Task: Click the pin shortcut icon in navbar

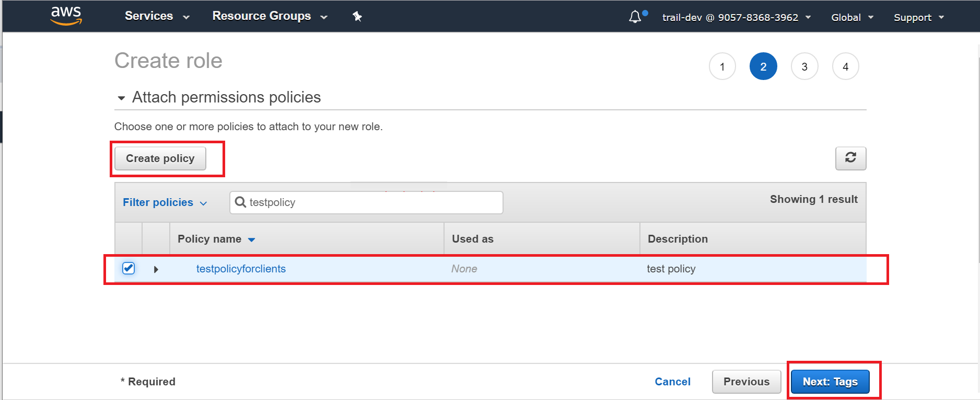Action: click(357, 17)
